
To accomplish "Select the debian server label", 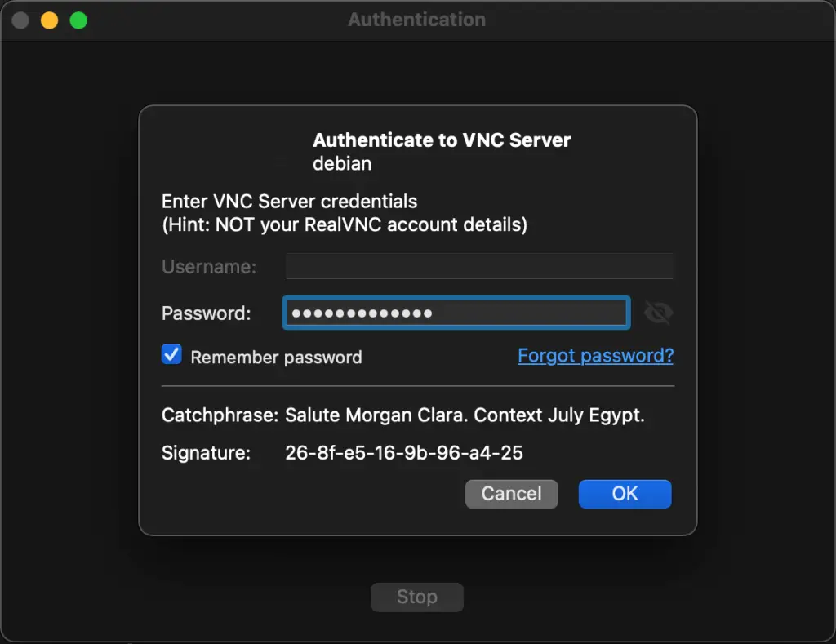I will click(x=341, y=163).
